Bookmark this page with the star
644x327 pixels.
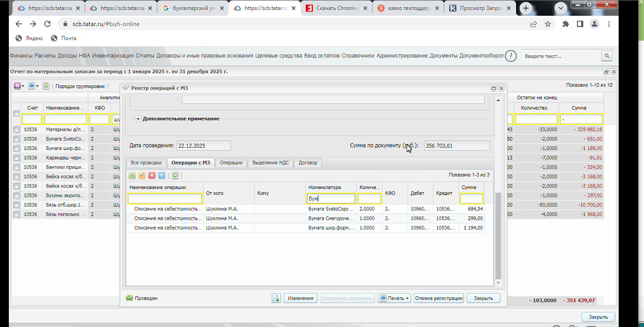click(548, 24)
